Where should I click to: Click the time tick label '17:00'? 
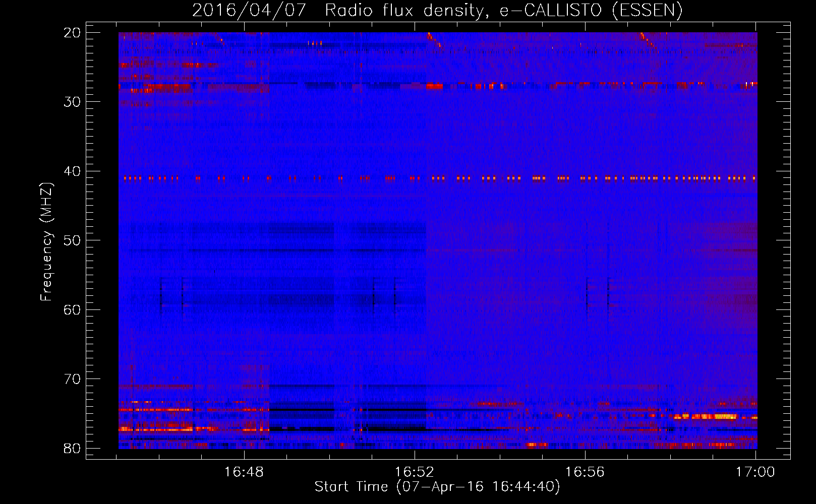(x=755, y=472)
